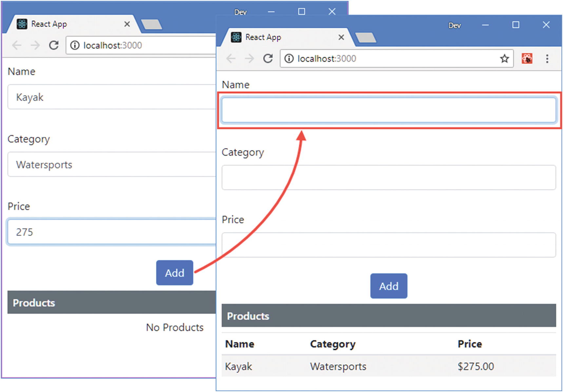Focus the empty Name field in the front window
563x392 pixels.
pyautogui.click(x=388, y=110)
